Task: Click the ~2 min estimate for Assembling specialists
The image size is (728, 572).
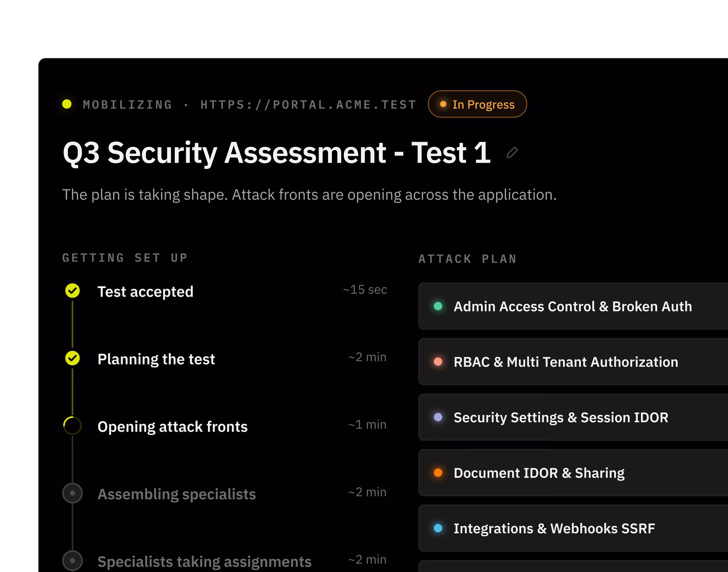Action: pos(367,492)
